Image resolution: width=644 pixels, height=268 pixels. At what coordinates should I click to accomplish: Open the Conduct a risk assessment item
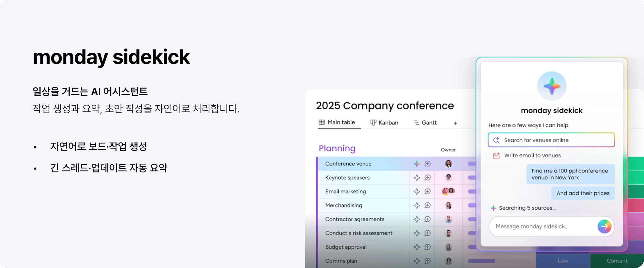tap(359, 233)
